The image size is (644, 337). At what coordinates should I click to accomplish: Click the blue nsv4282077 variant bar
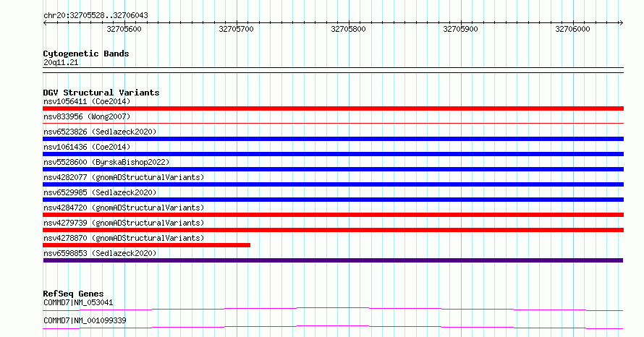(333, 184)
